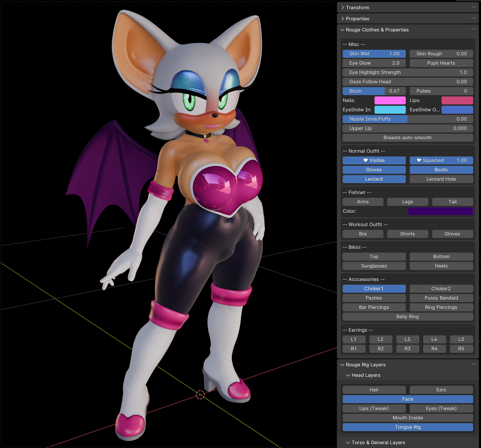Enable the Sunglasses accessory
This screenshot has height=448, width=481.
point(374,266)
